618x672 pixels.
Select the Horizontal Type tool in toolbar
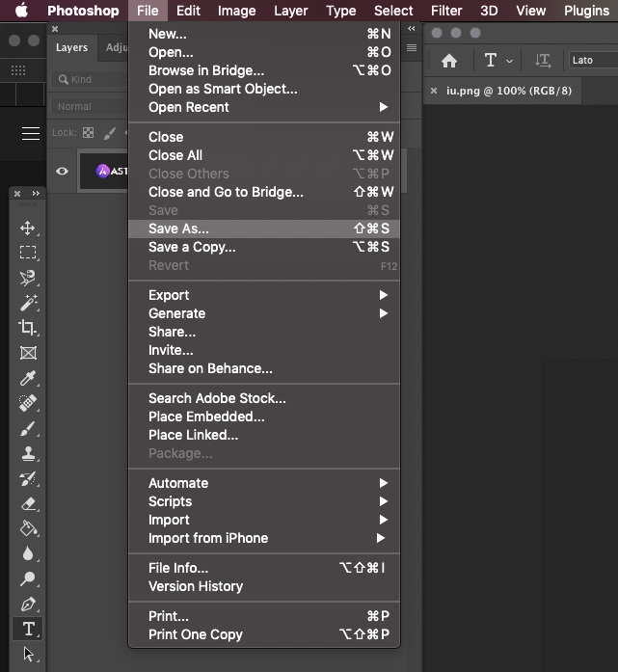click(x=28, y=630)
